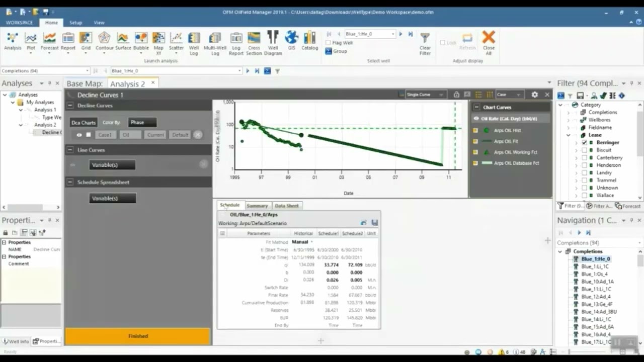Check the Trammel lease checkbox
Image resolution: width=644 pixels, height=362 pixels.
584,180
